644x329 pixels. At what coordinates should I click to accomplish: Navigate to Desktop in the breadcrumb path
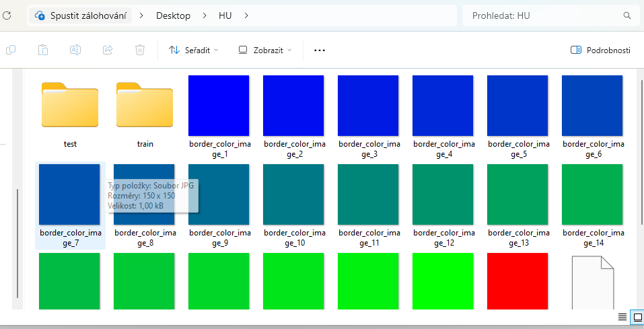(x=173, y=15)
